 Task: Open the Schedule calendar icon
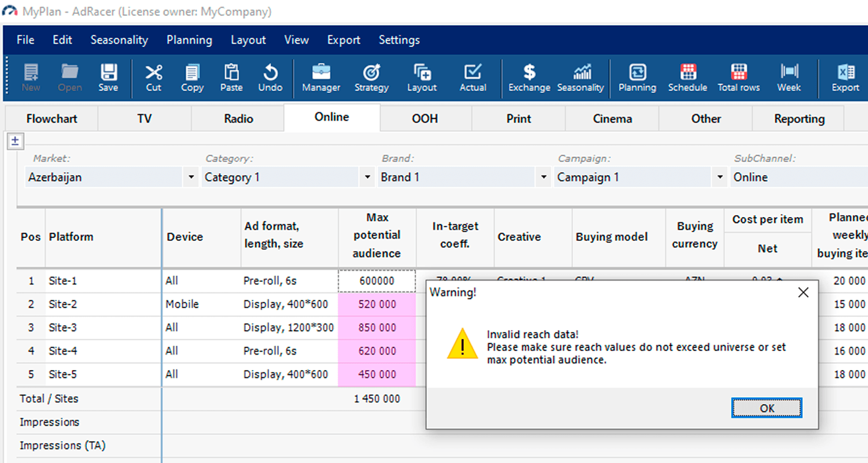point(688,78)
